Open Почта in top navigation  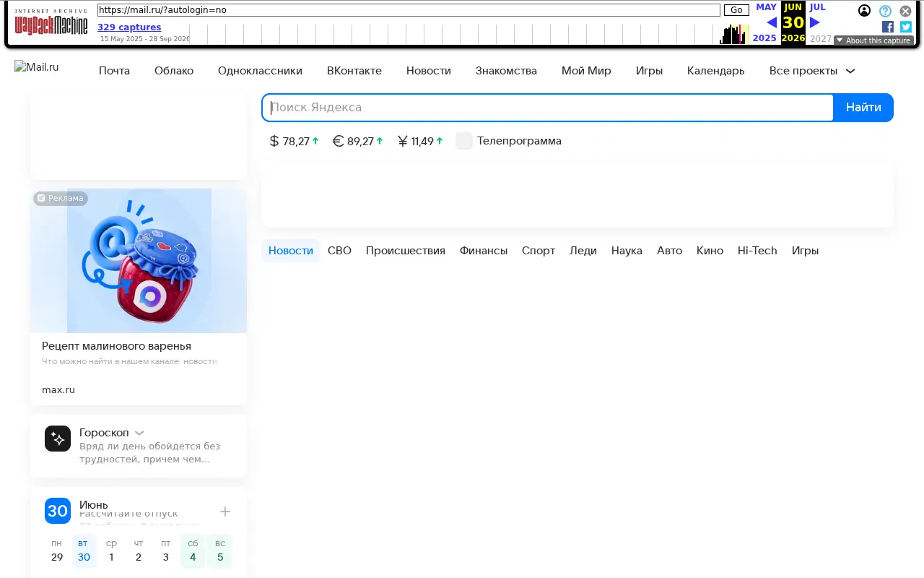(114, 71)
